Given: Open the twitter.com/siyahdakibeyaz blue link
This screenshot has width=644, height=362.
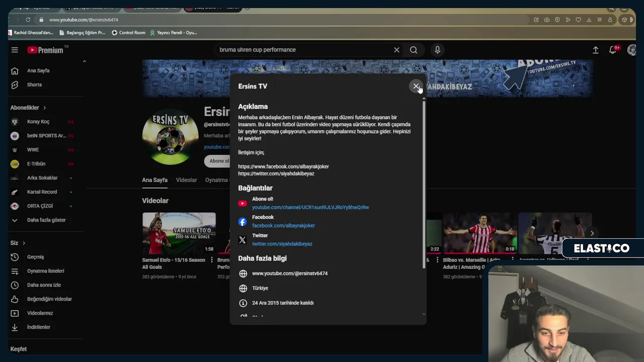Looking at the screenshot, I should pyautogui.click(x=282, y=244).
